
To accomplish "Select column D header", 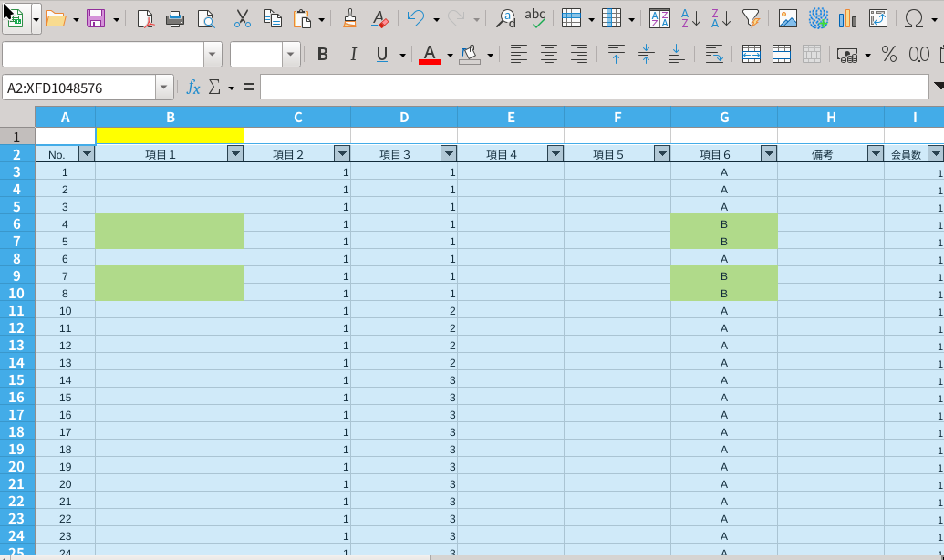I will [404, 117].
